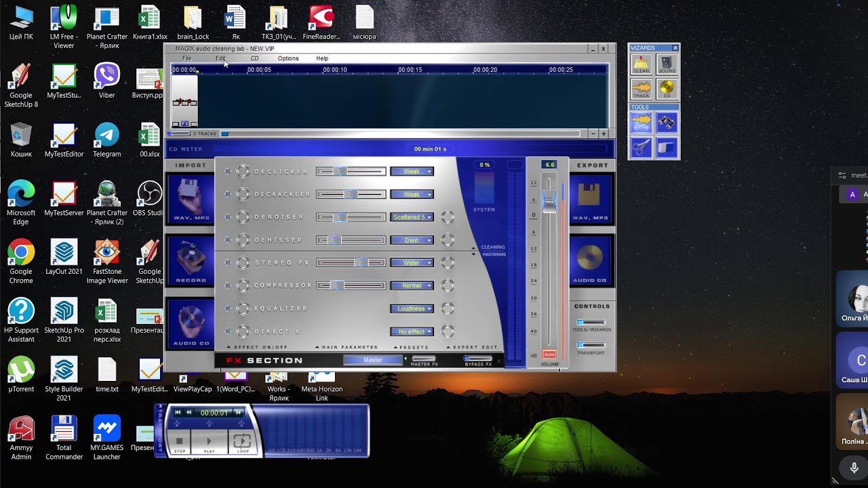Toggle Dehisser effect on/off

click(242, 240)
